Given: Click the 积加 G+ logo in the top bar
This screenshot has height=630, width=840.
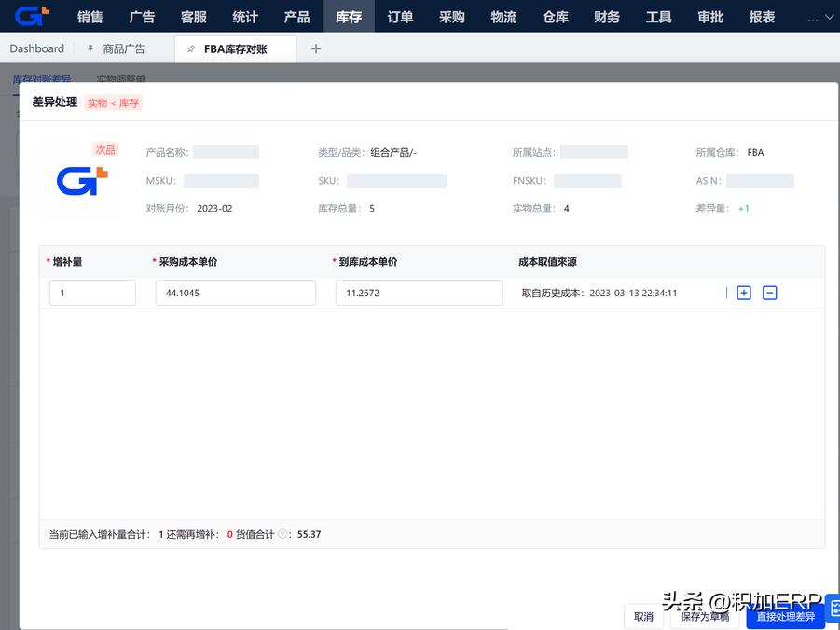Looking at the screenshot, I should click(30, 15).
